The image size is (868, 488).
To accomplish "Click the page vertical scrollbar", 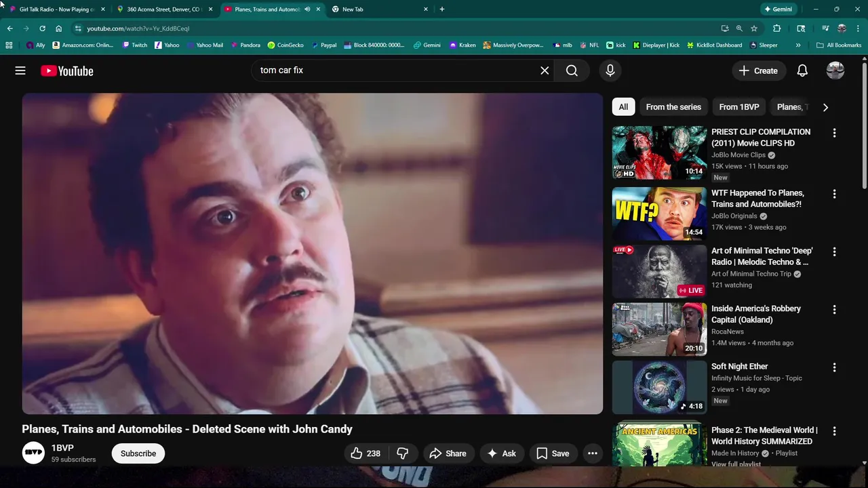I will pyautogui.click(x=864, y=125).
